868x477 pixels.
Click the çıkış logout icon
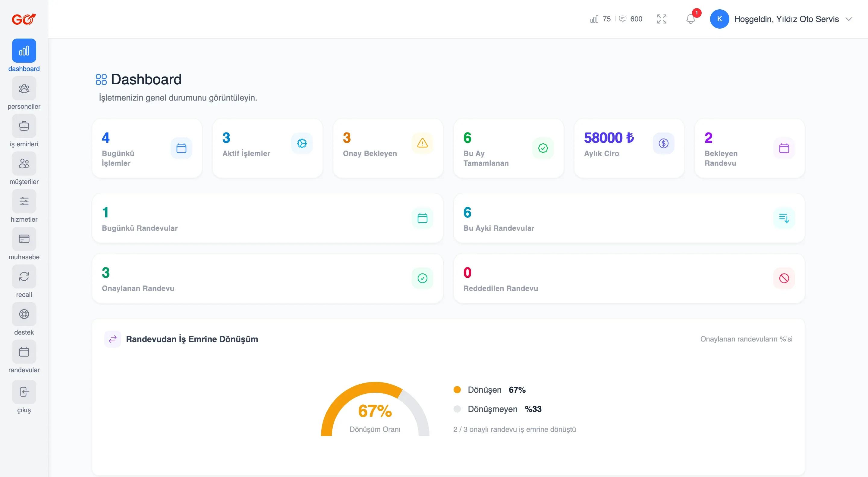click(24, 392)
